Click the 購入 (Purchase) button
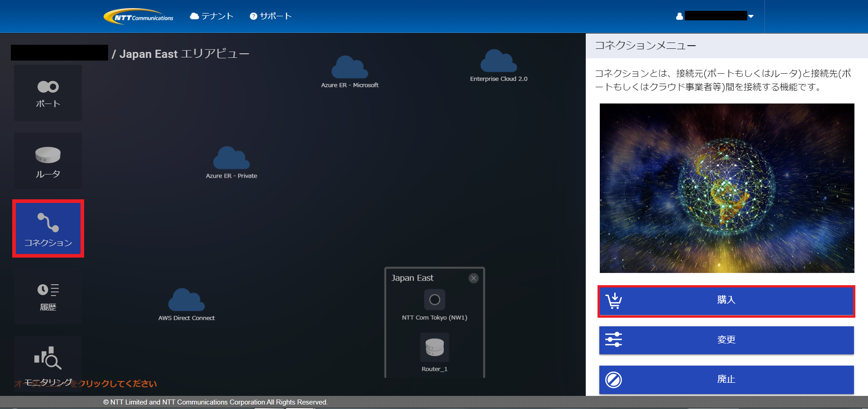This screenshot has height=409, width=868. (x=726, y=301)
